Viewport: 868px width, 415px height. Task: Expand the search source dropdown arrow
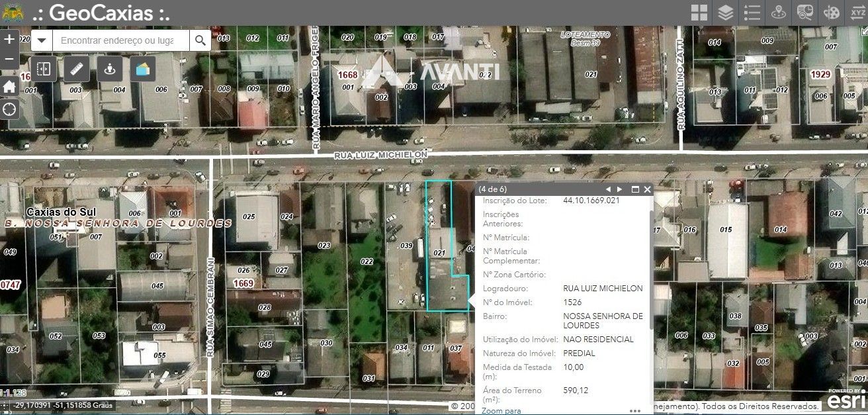coord(42,40)
